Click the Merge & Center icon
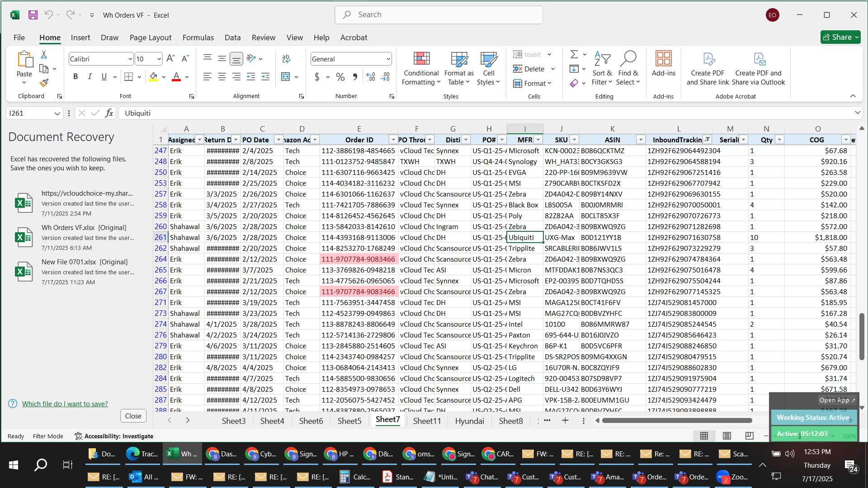This screenshot has height=488, width=868. click(x=285, y=77)
